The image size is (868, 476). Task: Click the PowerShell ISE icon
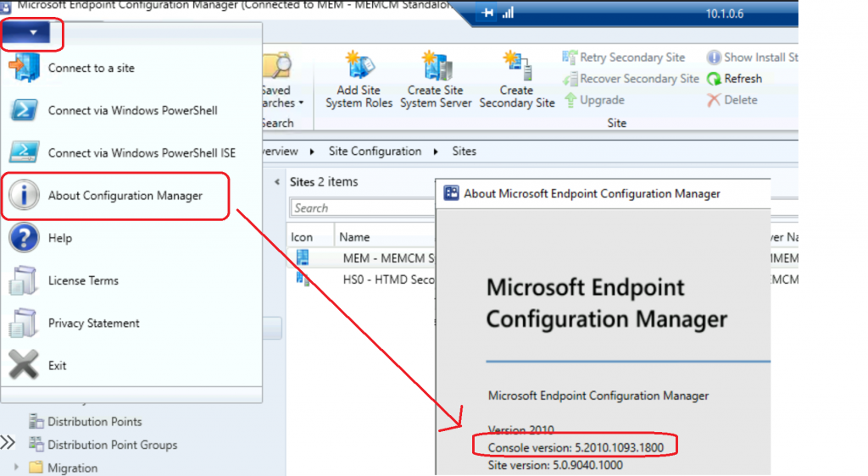coord(25,152)
